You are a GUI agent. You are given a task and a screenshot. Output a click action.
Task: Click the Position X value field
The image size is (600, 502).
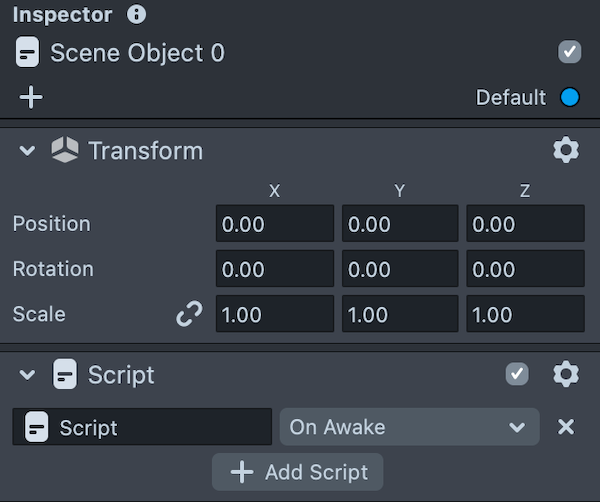(x=275, y=224)
